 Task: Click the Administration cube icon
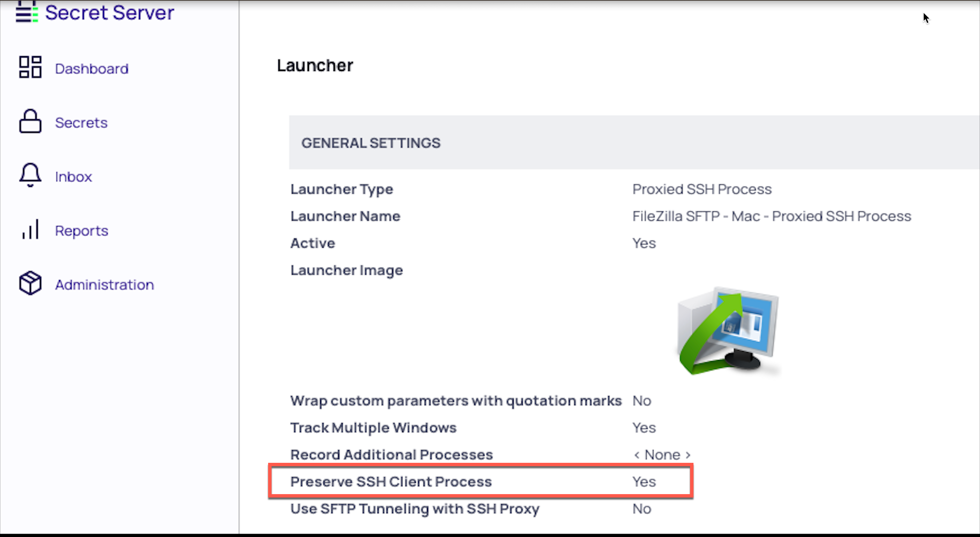click(30, 283)
